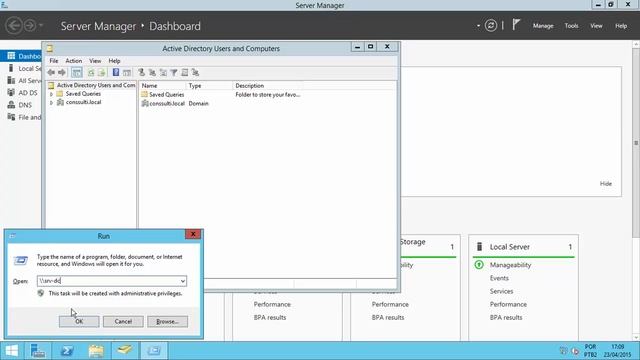Click the create new organizational unit icon
The image size is (640, 360).
coord(163,73)
